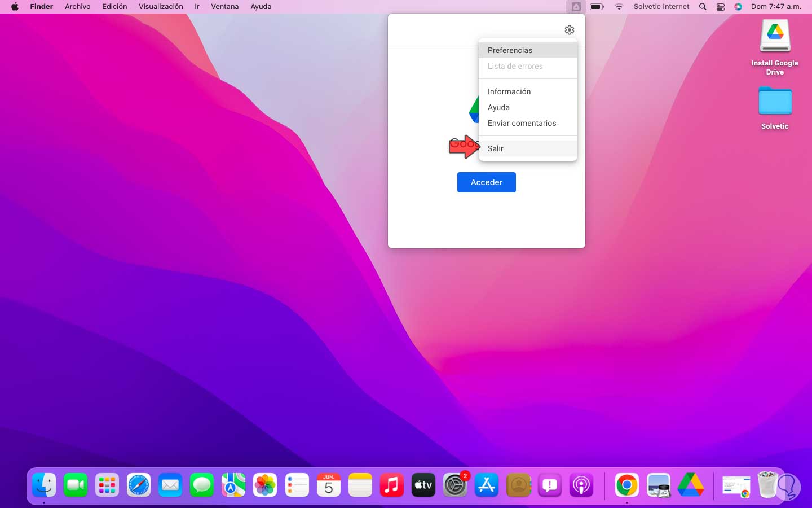Open the Mail app in the Dock
The width and height of the screenshot is (812, 508).
point(170,485)
